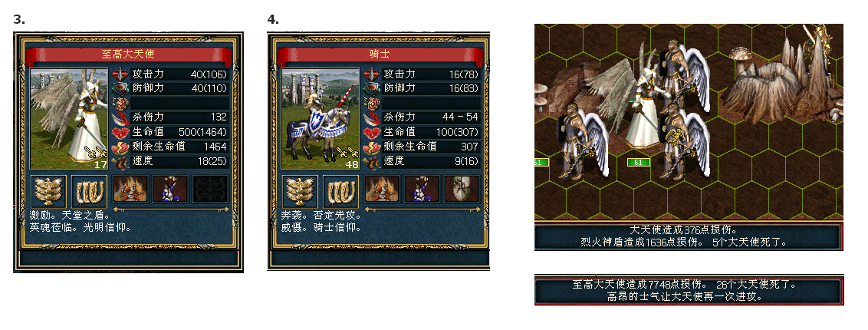Click the empty dark spell slot in 至高大天使 panel
Viewport: 868px width, 330px height.
(211, 189)
